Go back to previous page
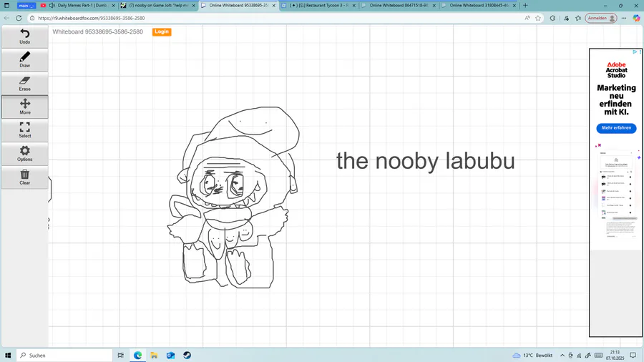 (x=6, y=18)
